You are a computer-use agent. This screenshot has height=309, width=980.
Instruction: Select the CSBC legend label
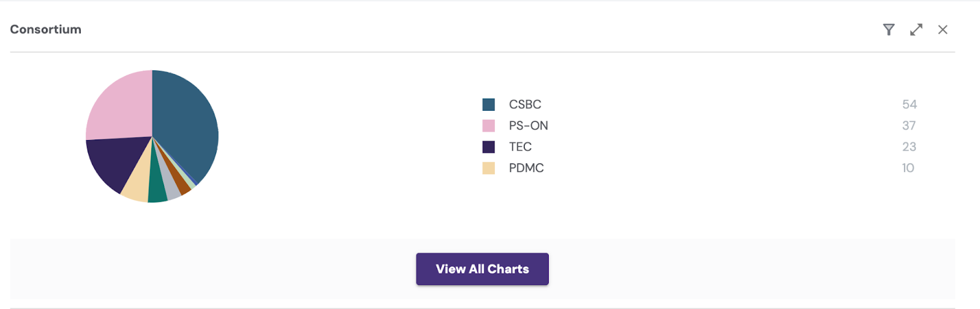pos(525,105)
